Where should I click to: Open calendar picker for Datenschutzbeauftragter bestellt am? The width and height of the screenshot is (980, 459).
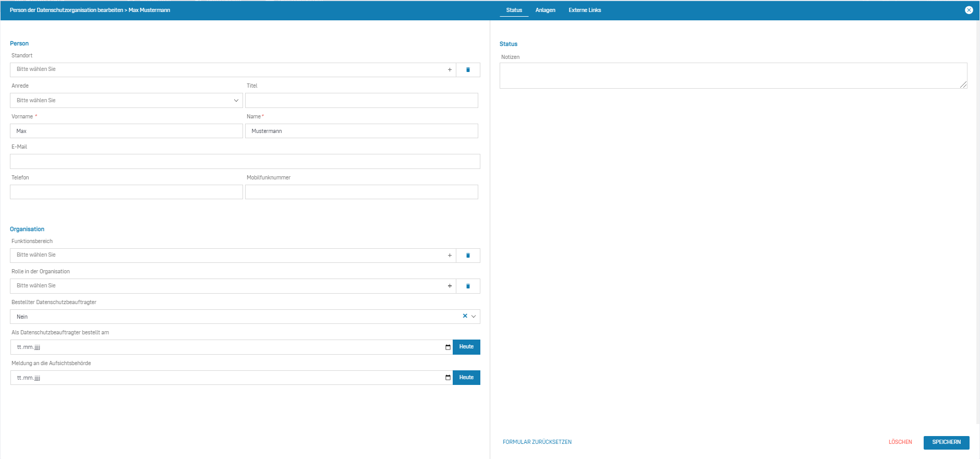[447, 347]
